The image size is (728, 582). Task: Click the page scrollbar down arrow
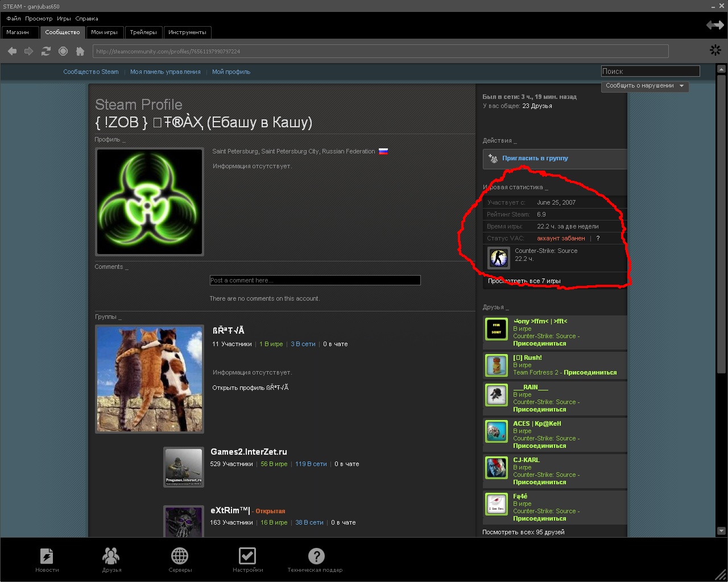coord(721,531)
